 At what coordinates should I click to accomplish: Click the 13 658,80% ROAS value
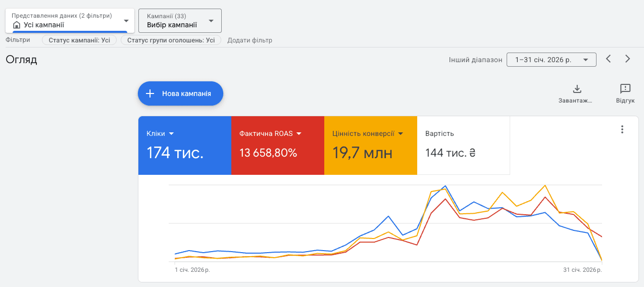tap(268, 153)
